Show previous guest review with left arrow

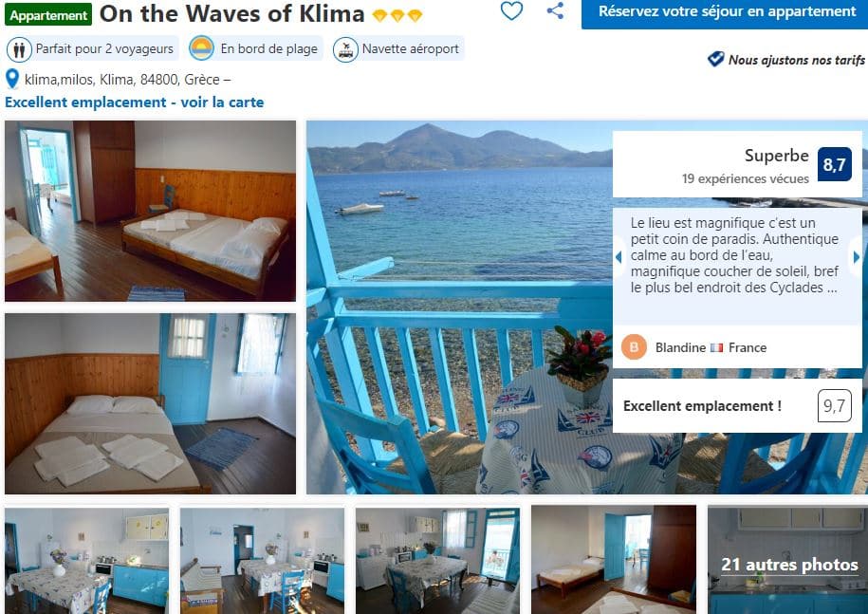(619, 257)
